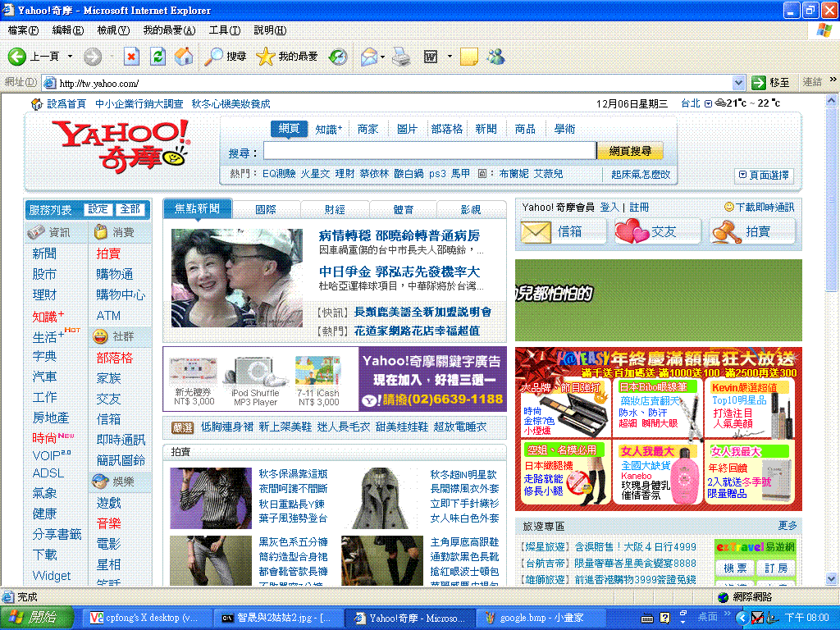Open the 頁面選擇 page selection dropdown
The height and width of the screenshot is (630, 840).
pyautogui.click(x=764, y=175)
